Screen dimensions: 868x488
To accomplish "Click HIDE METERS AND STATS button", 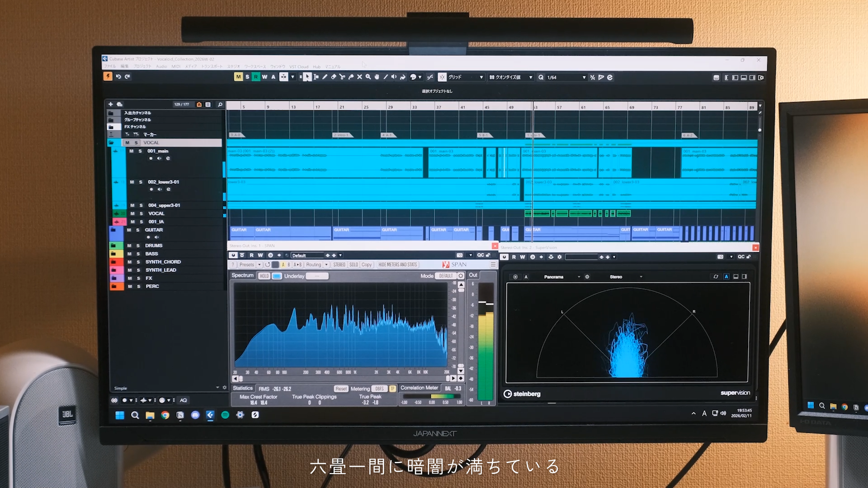I will pyautogui.click(x=397, y=265).
